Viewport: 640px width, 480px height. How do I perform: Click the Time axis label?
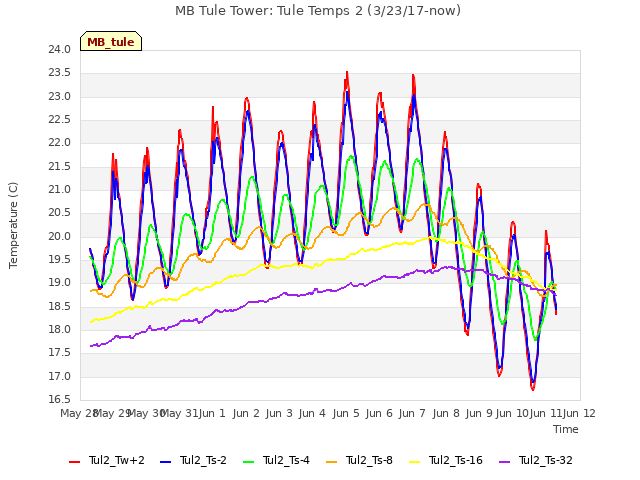coord(566,429)
